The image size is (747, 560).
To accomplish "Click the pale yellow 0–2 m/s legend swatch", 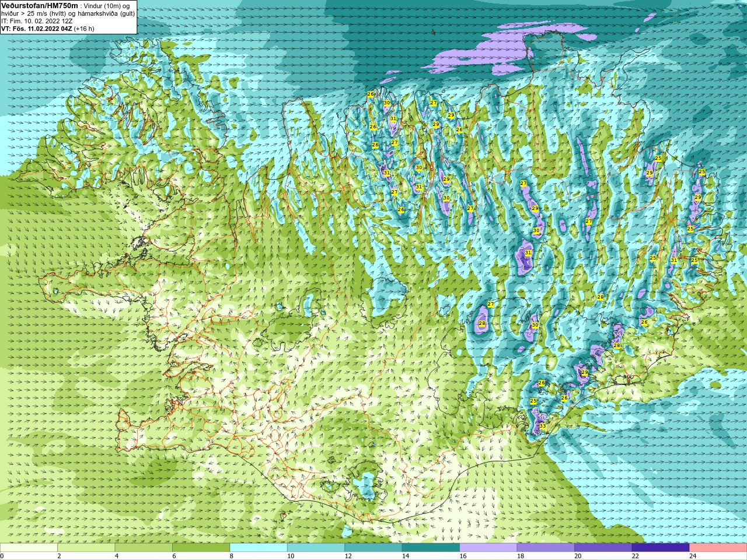I will pyautogui.click(x=29, y=548).
